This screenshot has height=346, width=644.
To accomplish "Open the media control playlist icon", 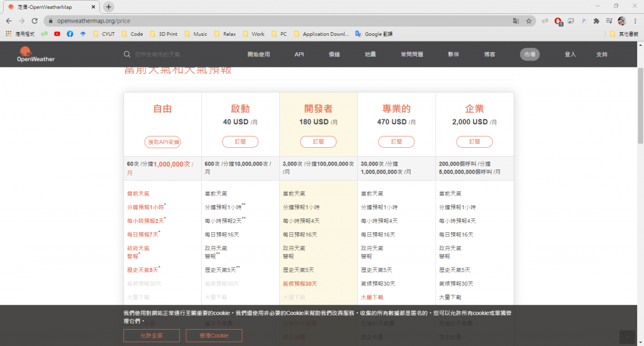I will (x=609, y=21).
